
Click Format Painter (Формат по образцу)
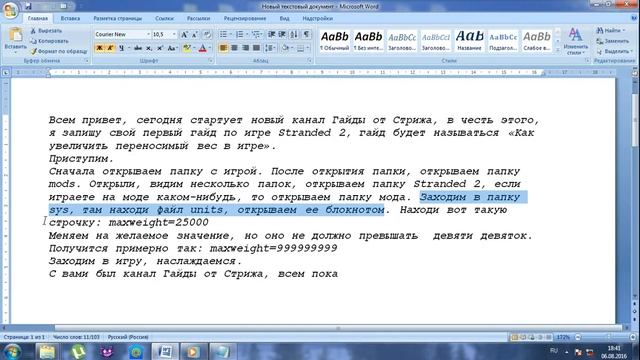click(59, 51)
